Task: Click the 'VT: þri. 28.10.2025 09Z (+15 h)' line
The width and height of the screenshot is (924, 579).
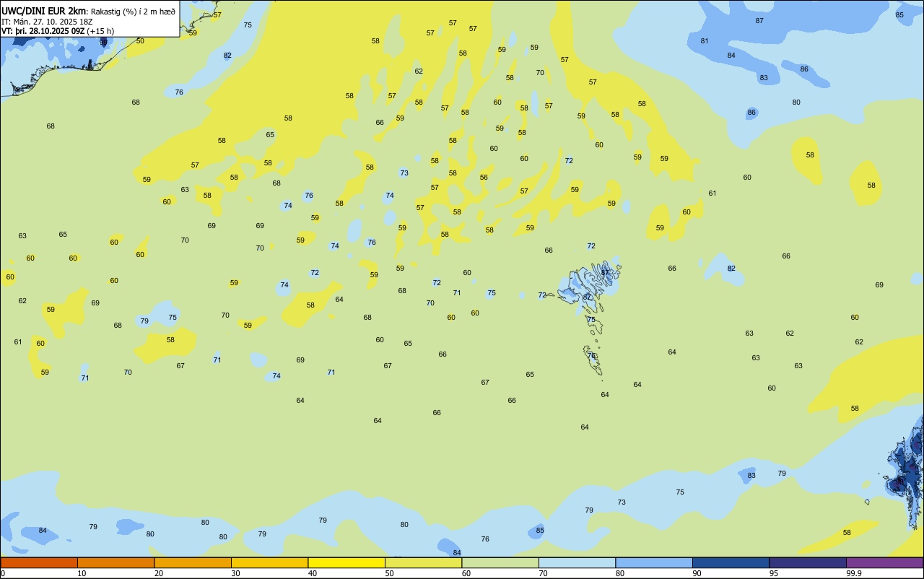Action: click(x=58, y=31)
